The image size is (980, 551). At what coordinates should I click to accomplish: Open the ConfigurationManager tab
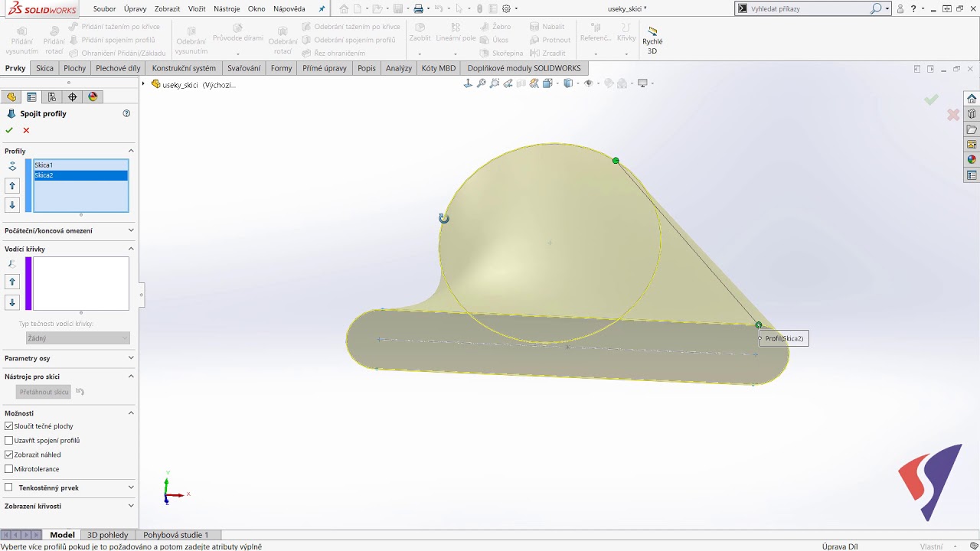tap(52, 97)
